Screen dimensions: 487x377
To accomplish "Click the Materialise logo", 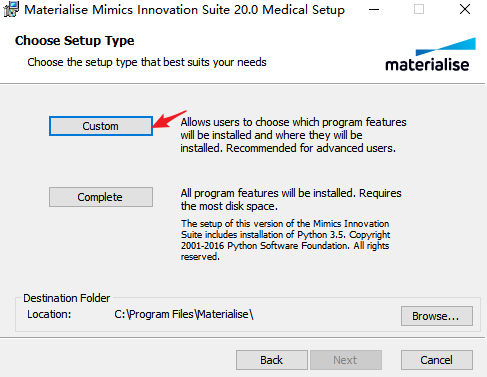I will 430,55.
